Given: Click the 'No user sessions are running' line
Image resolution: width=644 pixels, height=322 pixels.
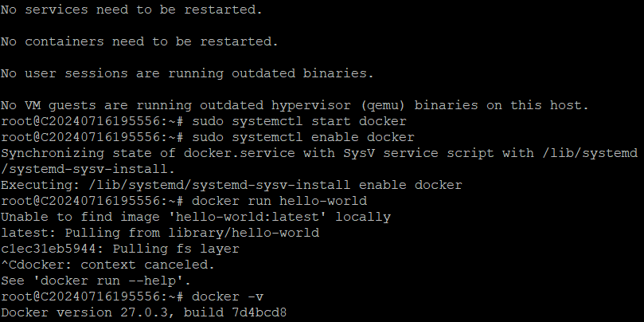Looking at the screenshot, I should tap(187, 73).
